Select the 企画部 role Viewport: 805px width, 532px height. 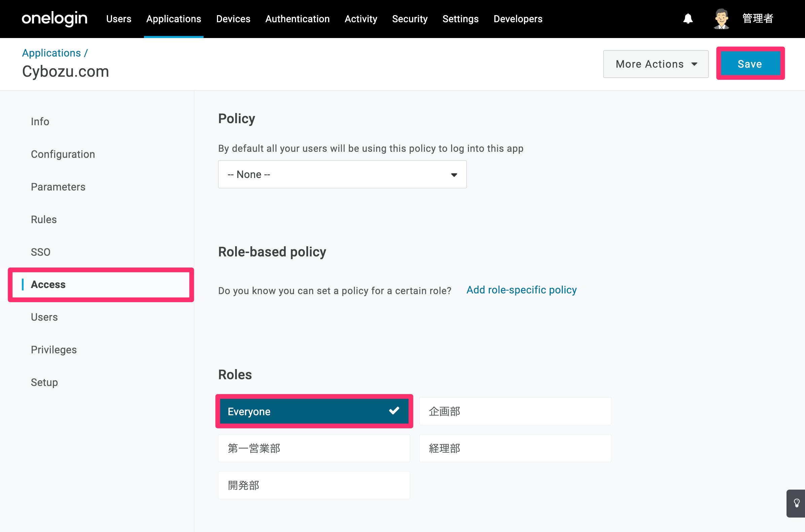pos(515,411)
